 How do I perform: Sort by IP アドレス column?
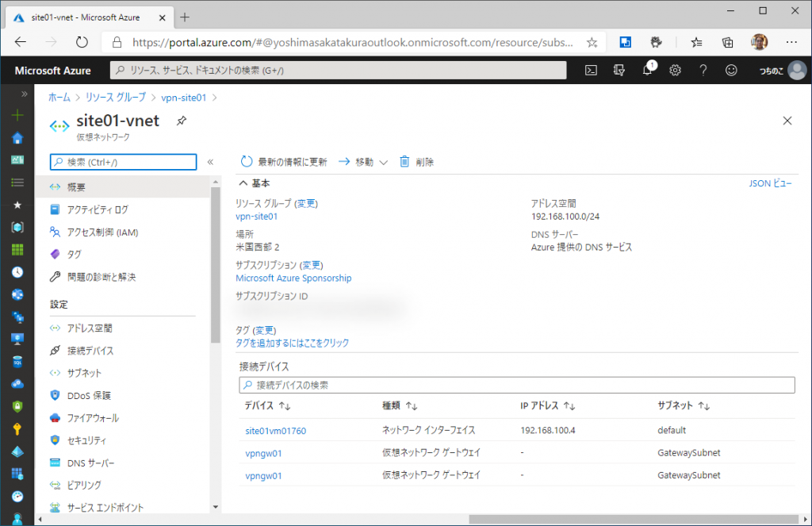[x=548, y=405]
